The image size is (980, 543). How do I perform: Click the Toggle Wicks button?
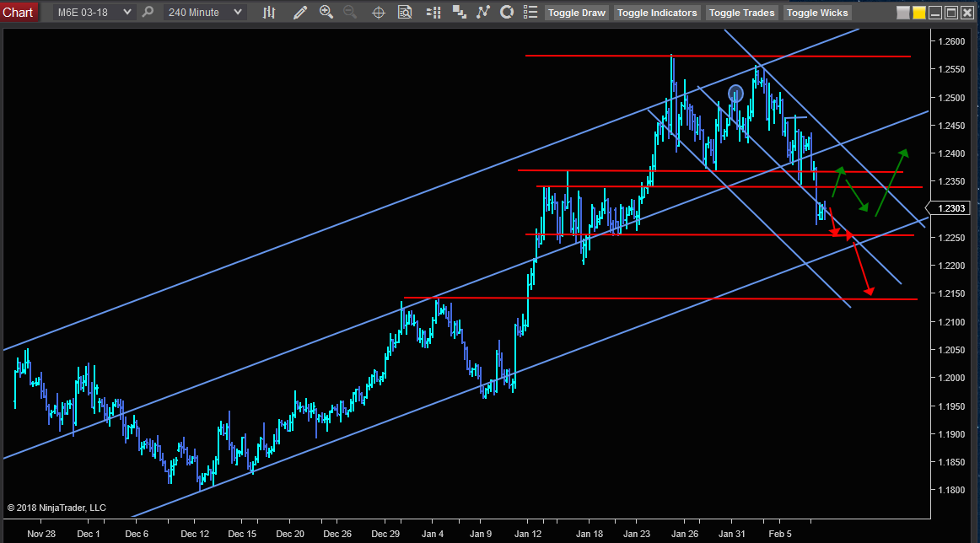coord(817,13)
